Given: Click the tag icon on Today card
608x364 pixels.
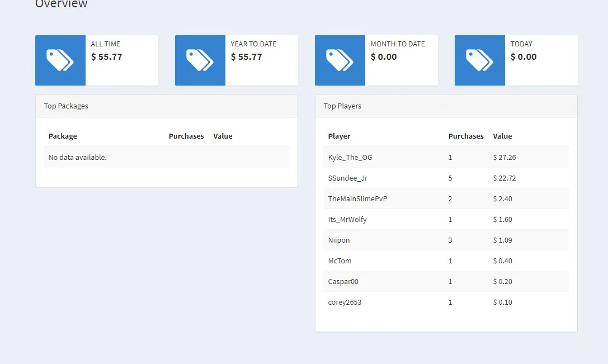Looking at the screenshot, I should (479, 60).
